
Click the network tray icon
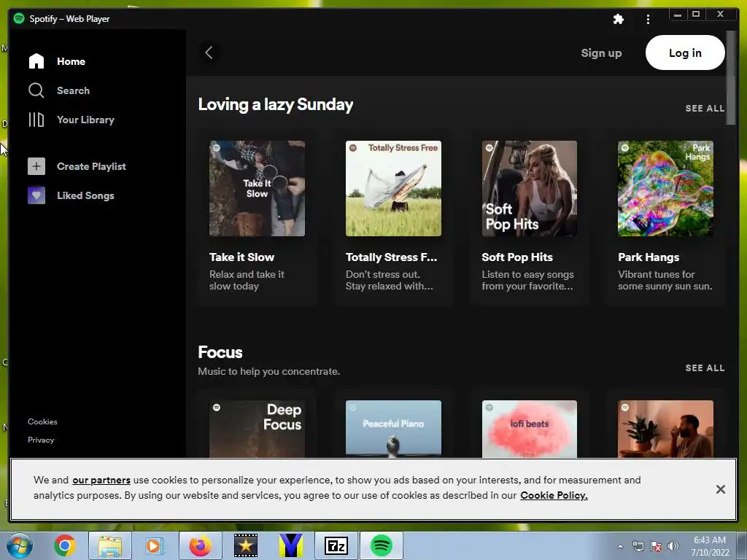(x=638, y=546)
